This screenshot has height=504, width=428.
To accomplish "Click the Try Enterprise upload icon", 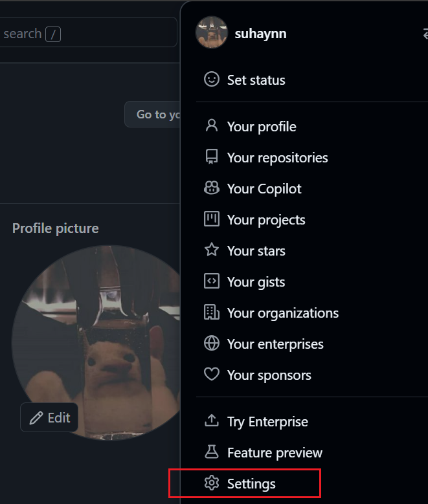I will [212, 421].
